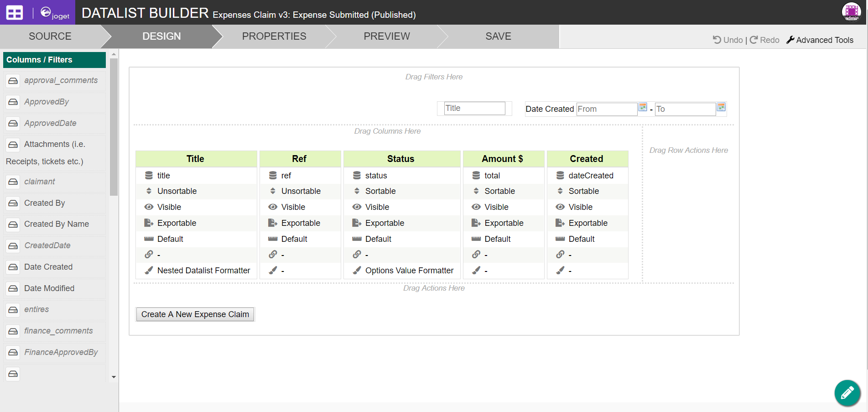Go to the PREVIEW step tab
Viewport: 868px width, 412px height.
point(386,37)
